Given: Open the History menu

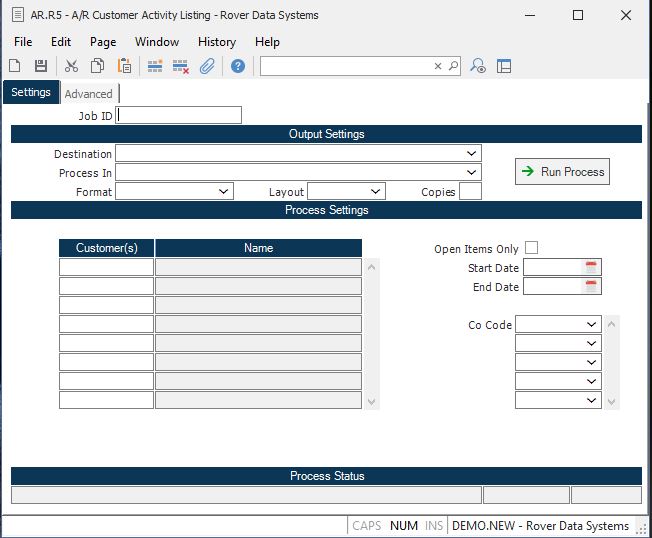Looking at the screenshot, I should click(216, 42).
